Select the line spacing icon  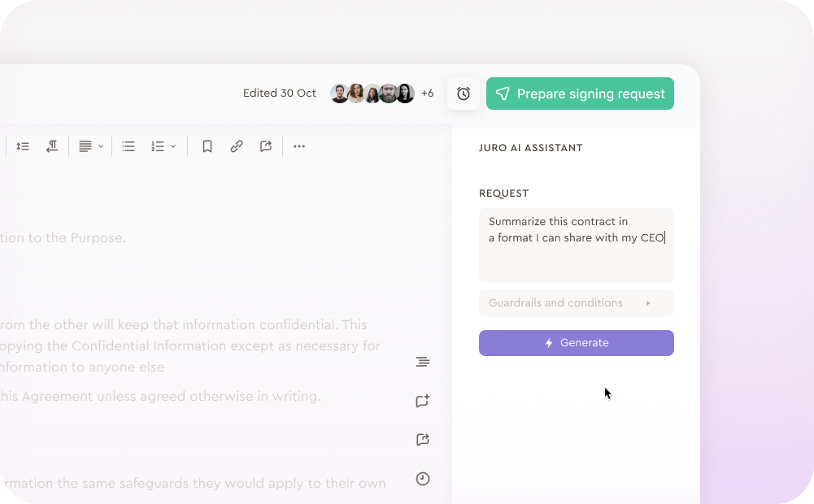(x=22, y=146)
